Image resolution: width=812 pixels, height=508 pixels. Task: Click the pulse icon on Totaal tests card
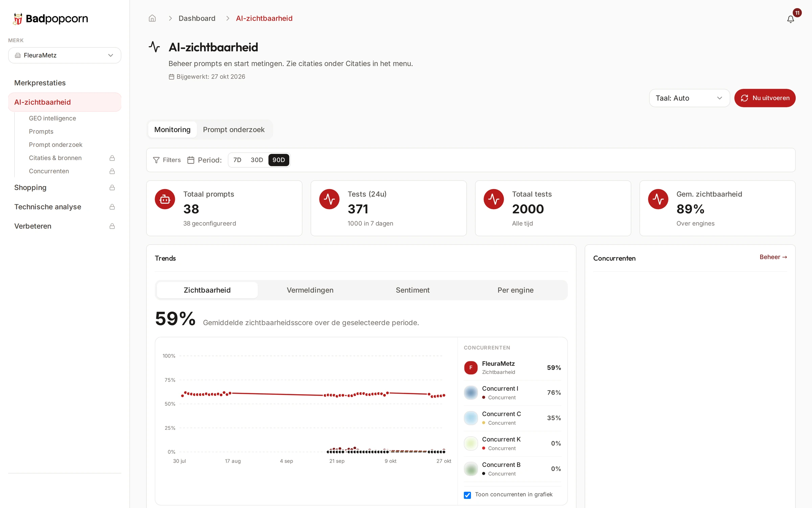click(x=494, y=199)
